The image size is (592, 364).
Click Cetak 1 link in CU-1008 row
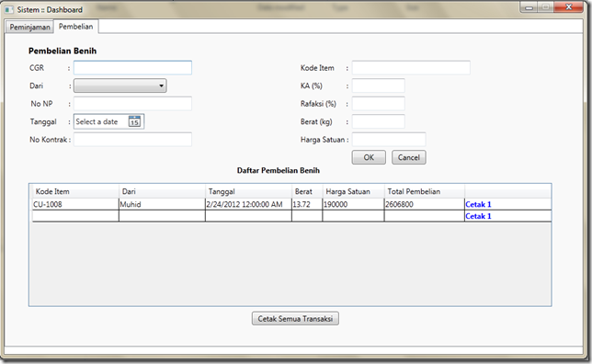478,204
